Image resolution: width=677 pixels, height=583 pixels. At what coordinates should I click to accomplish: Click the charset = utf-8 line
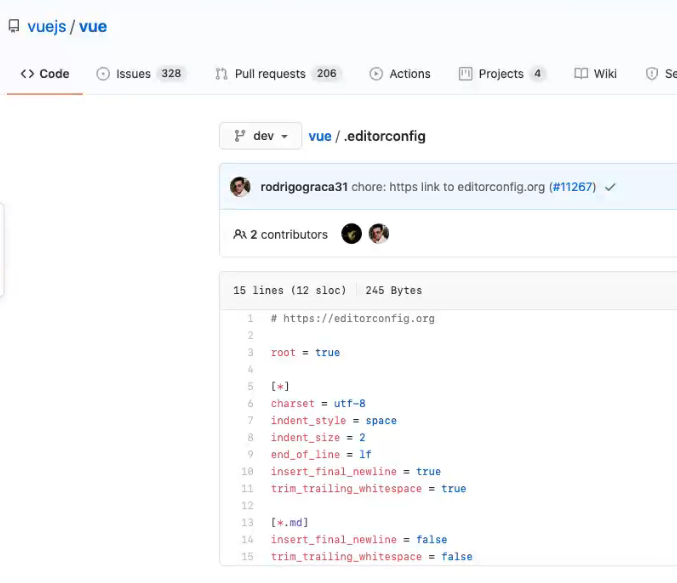pos(318,403)
